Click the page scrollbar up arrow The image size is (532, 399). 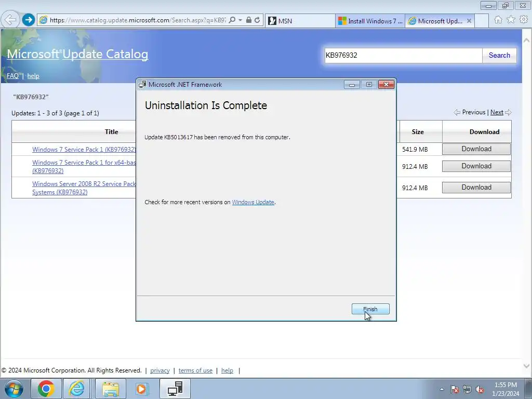point(527,40)
